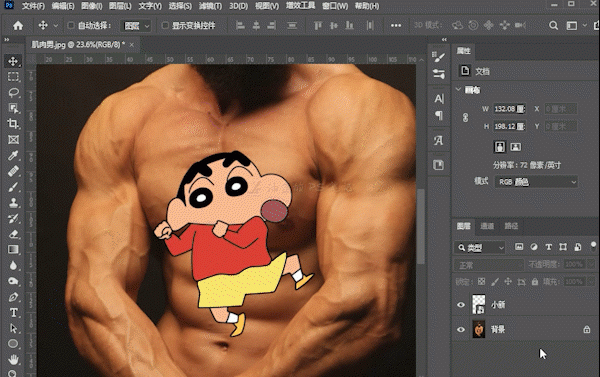Select the Move tool in the toolbox
The height and width of the screenshot is (377, 600).
(13, 61)
